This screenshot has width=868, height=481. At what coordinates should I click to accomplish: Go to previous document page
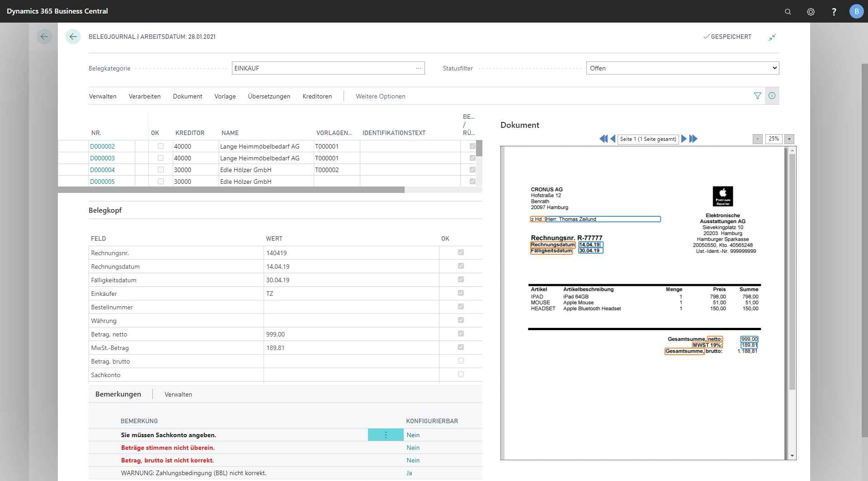613,139
